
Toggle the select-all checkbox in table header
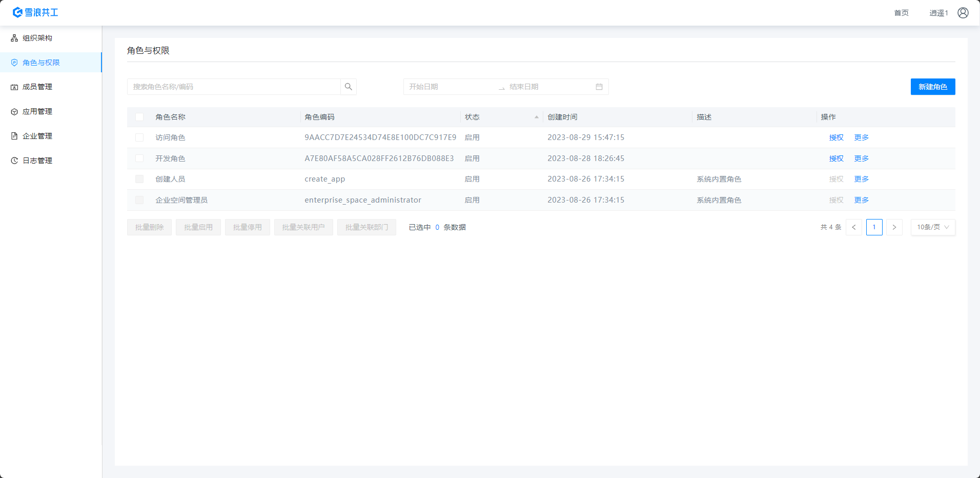139,117
